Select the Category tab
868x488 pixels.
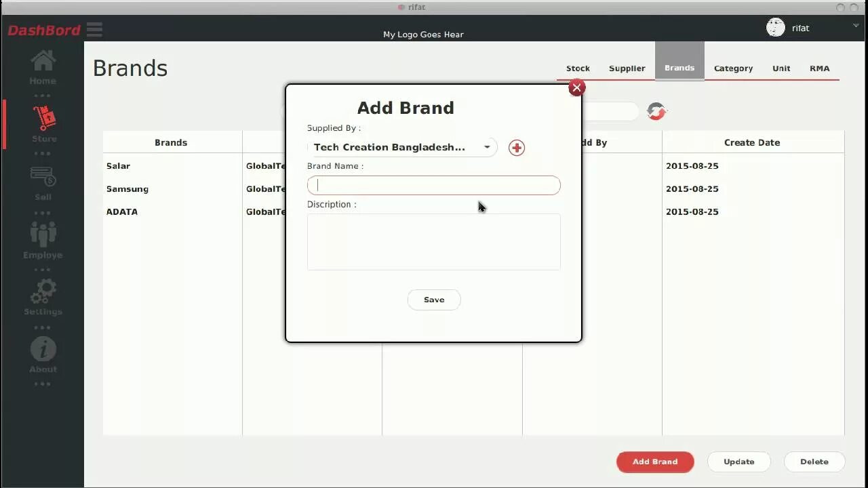coord(733,68)
